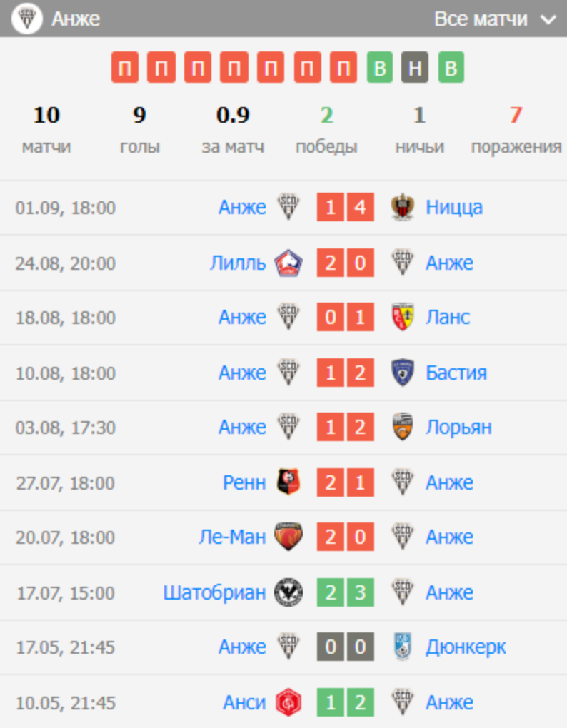The height and width of the screenshot is (728, 567).
Task: Click the Le Mans club crest
Action: 288,537
